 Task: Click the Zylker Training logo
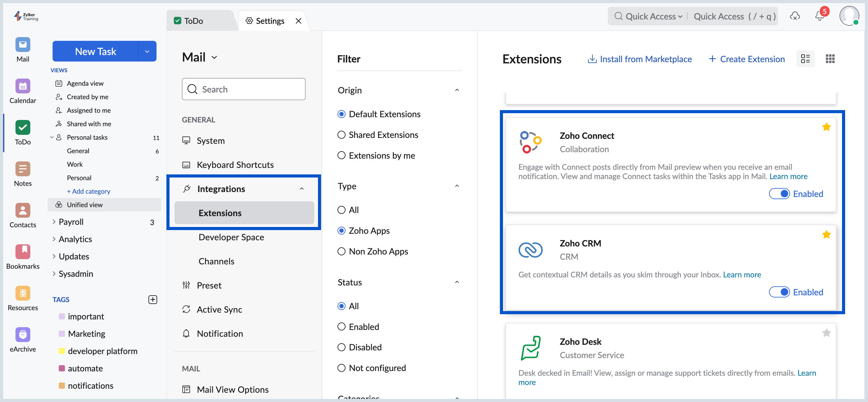(26, 16)
